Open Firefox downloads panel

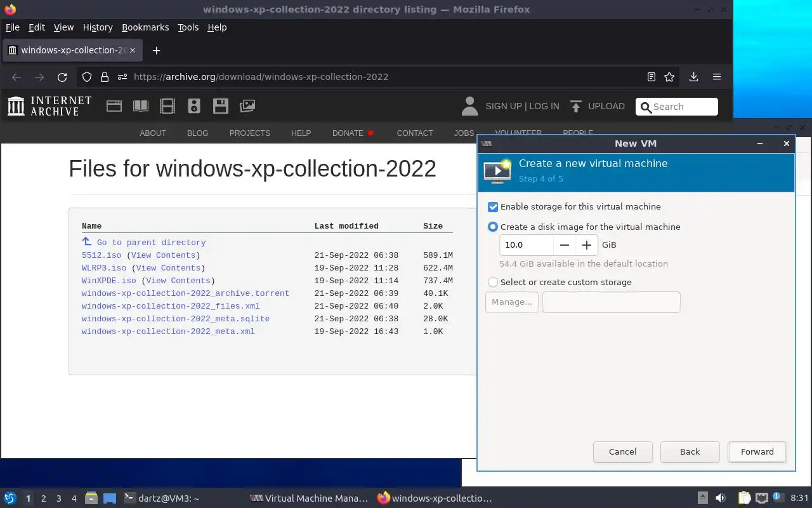tap(693, 77)
